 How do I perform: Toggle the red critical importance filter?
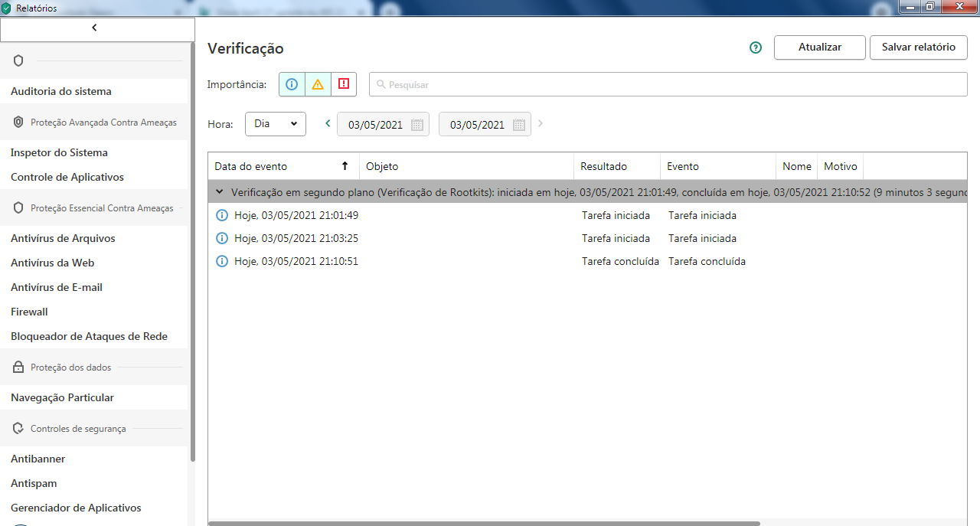[x=344, y=84]
